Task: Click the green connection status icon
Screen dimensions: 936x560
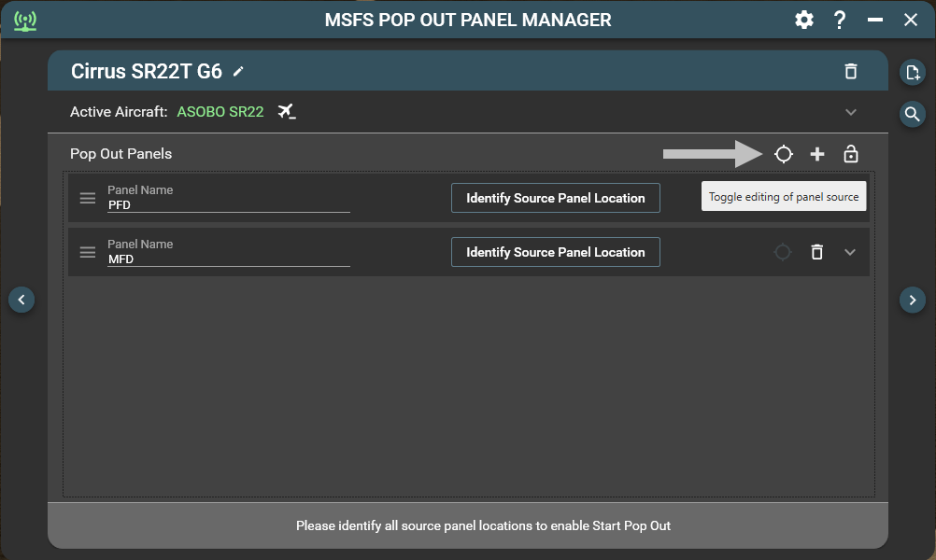Action: point(25,21)
